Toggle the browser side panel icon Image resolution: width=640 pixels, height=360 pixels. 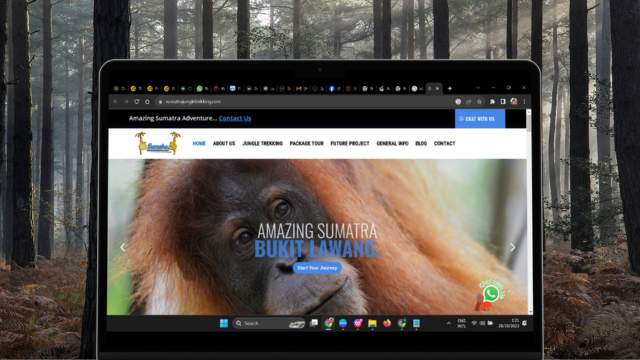coord(503,102)
